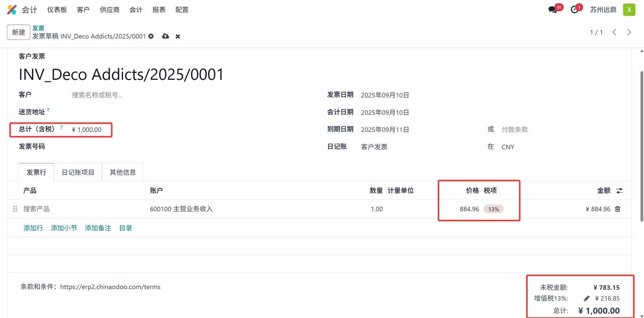644x318 pixels.
Task: Switch to the 日记账项目 tab
Action: pyautogui.click(x=78, y=172)
